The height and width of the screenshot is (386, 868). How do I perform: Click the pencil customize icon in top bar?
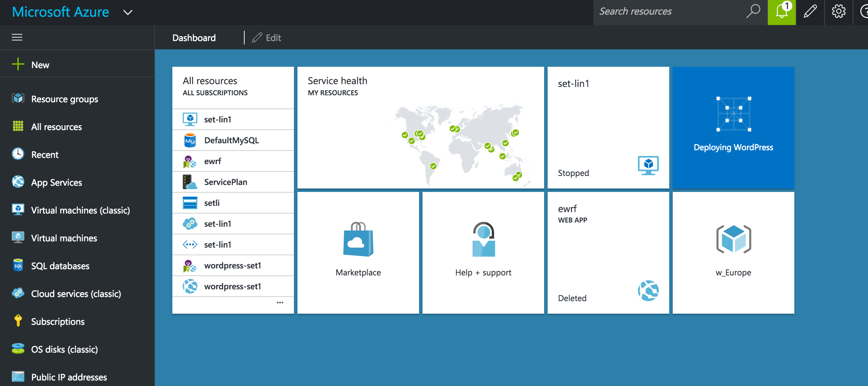click(810, 12)
